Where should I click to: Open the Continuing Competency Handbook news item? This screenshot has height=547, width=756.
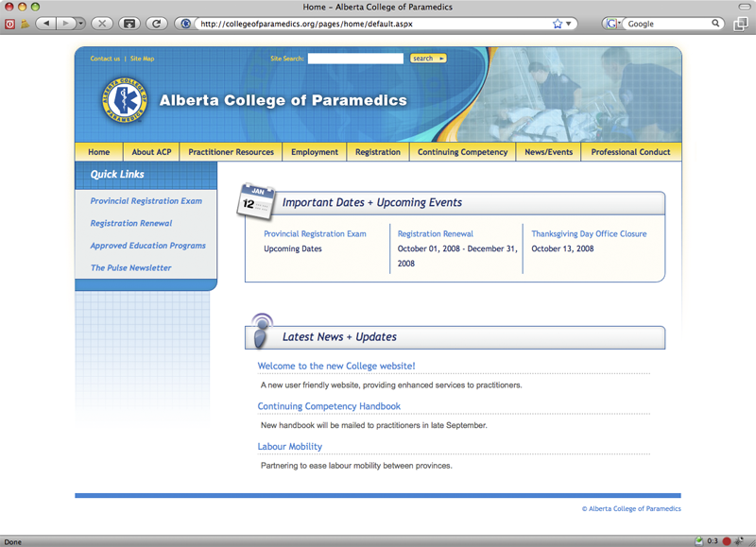(x=329, y=405)
